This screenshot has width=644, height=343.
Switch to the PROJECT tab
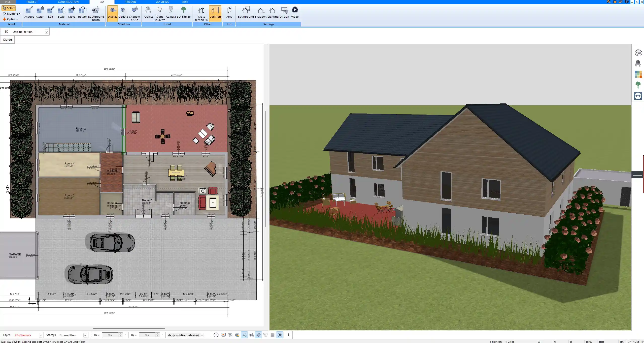point(32,2)
